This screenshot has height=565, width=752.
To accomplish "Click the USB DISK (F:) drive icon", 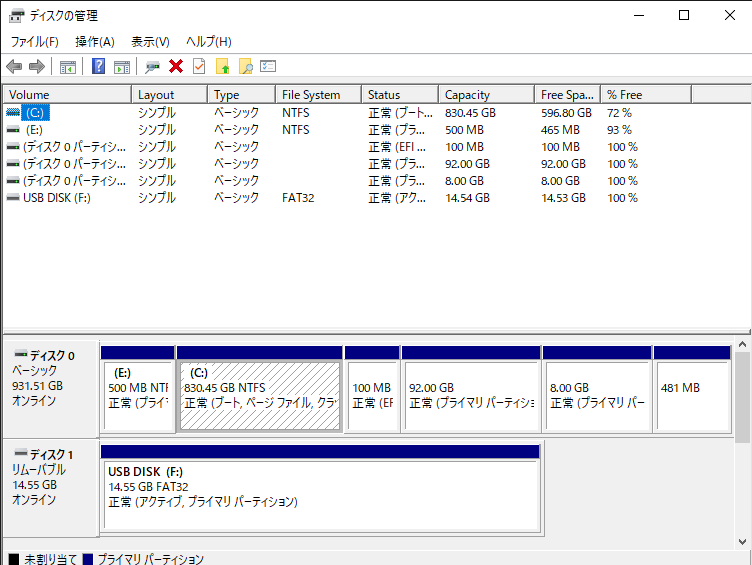I will (13, 198).
